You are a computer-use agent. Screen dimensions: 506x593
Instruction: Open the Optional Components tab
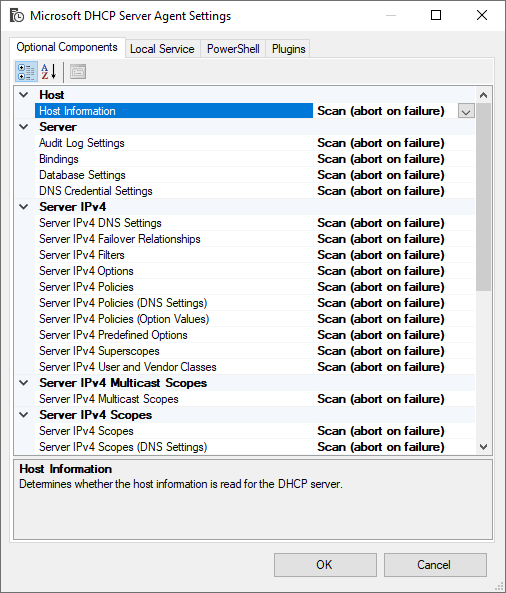(67, 47)
